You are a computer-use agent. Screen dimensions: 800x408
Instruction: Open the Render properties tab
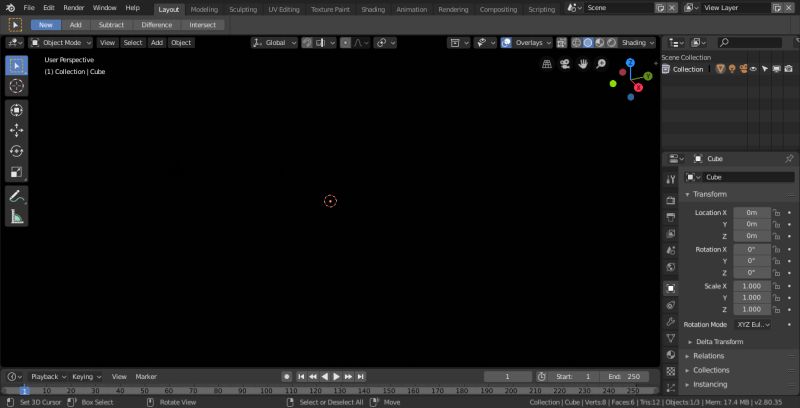pos(671,201)
